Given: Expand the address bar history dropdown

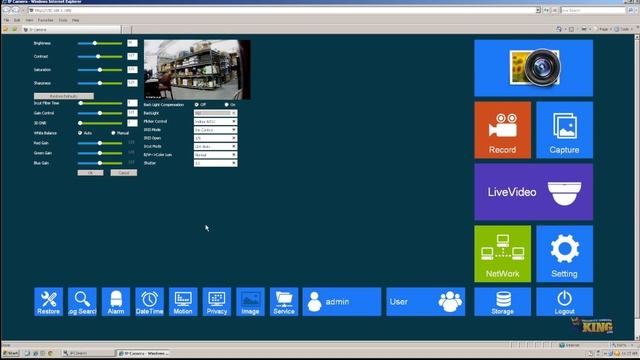Looking at the screenshot, I should coord(538,10).
